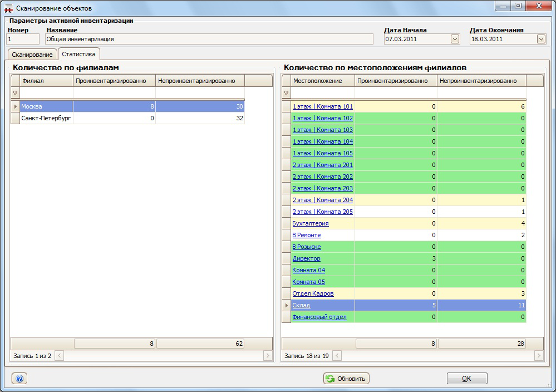This screenshot has height=392, width=556.
Task: Click the filter funnel icon in branches grid
Action: (x=16, y=94)
